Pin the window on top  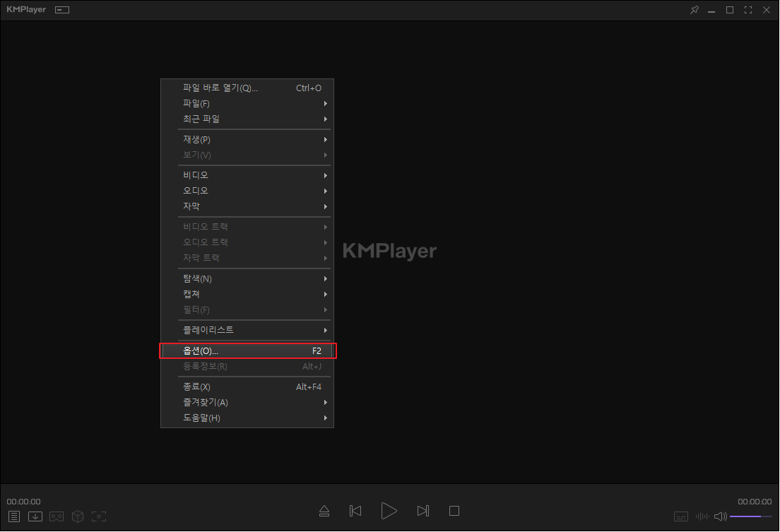(695, 10)
